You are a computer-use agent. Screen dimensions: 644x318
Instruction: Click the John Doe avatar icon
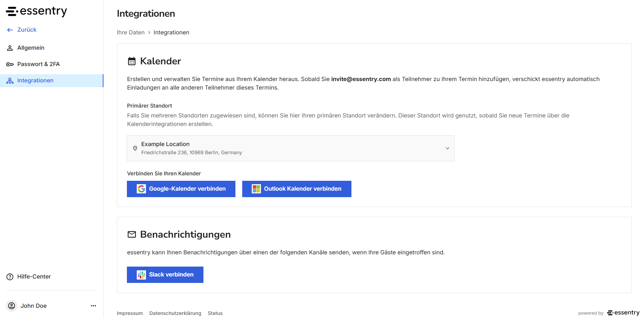coord(12,306)
